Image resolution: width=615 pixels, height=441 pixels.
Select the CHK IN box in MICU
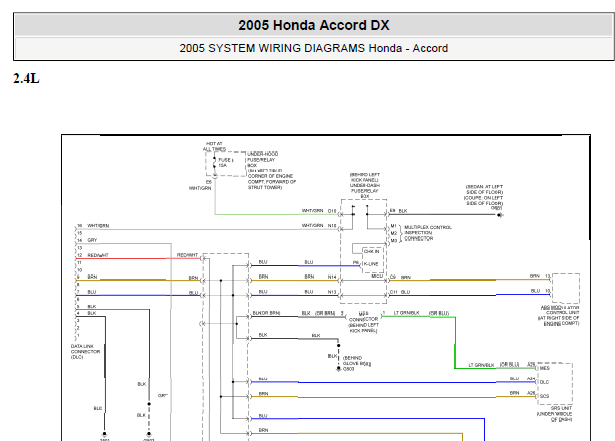tap(371, 251)
